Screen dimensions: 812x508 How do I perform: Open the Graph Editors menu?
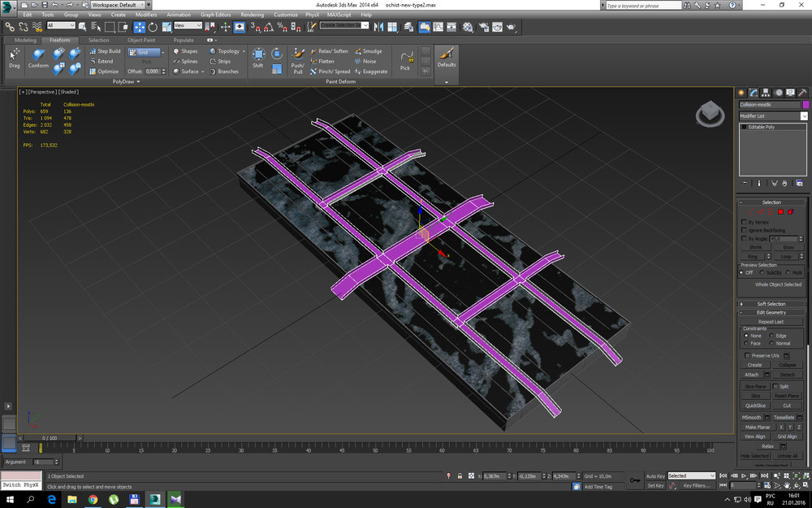(x=217, y=15)
